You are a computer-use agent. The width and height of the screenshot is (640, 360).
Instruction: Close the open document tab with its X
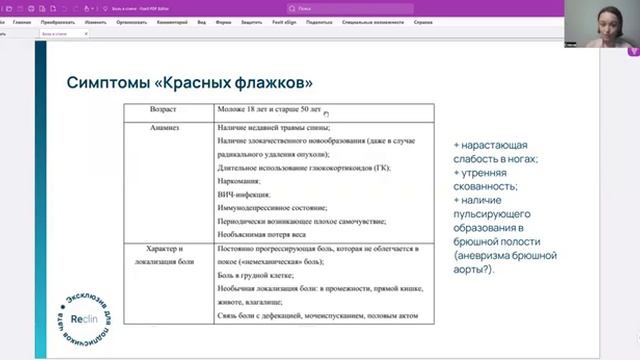coord(86,34)
